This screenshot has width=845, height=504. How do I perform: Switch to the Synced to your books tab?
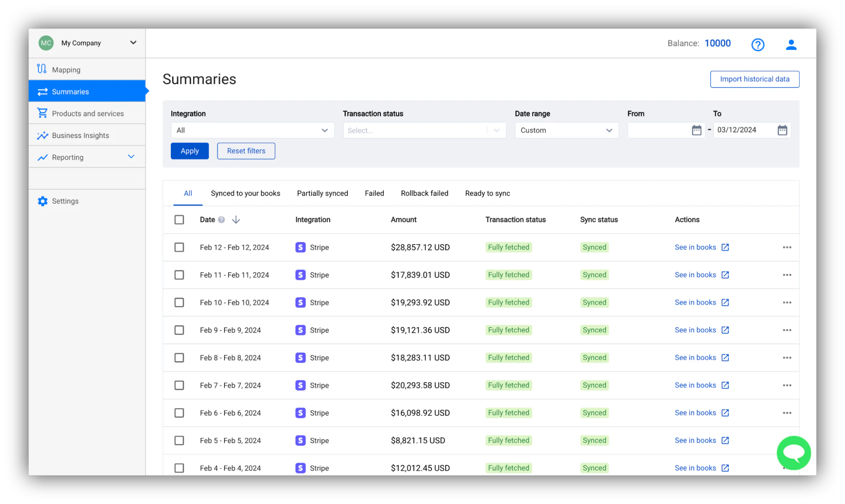pyautogui.click(x=246, y=193)
